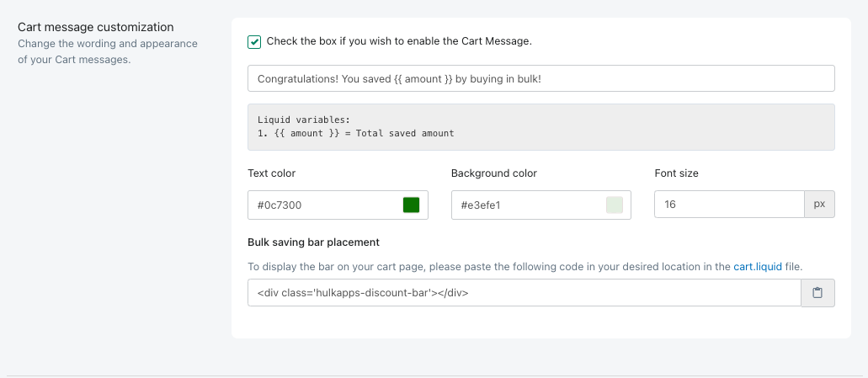Click the Font size label

click(676, 173)
